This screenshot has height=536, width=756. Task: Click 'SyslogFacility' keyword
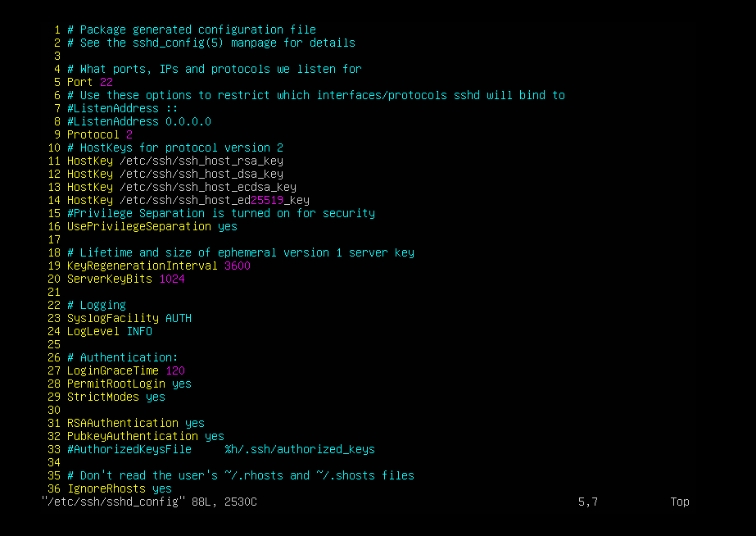coord(113,318)
